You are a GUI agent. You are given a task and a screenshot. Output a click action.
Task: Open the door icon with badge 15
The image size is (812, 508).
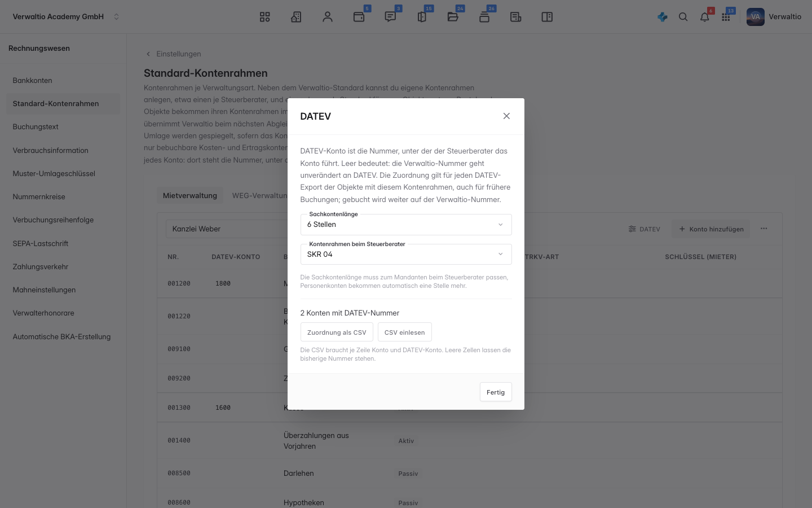422,17
